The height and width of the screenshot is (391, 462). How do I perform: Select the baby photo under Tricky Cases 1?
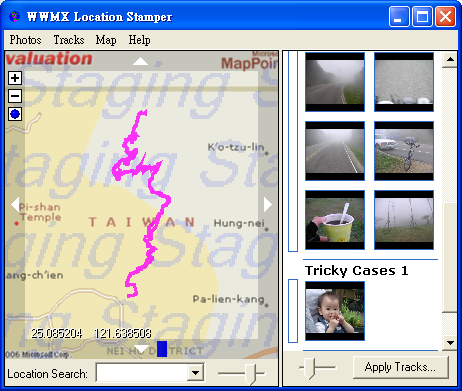coord(335,311)
